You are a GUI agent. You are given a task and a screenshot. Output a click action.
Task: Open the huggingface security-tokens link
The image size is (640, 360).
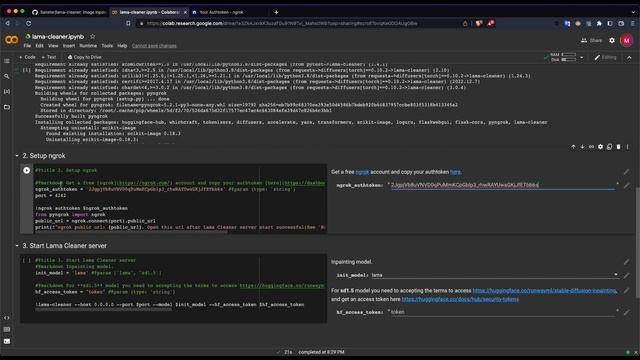[x=460, y=299]
